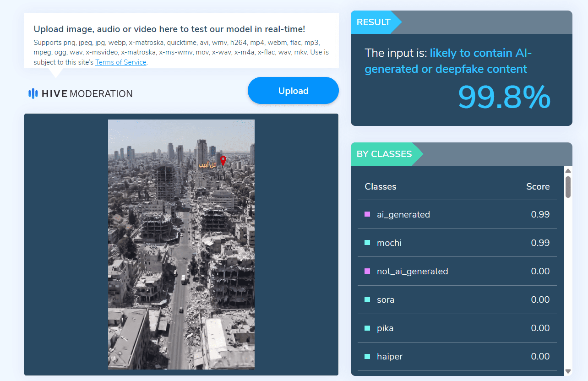Click the pink ai_generated class marker
588x381 pixels.
[x=367, y=214]
